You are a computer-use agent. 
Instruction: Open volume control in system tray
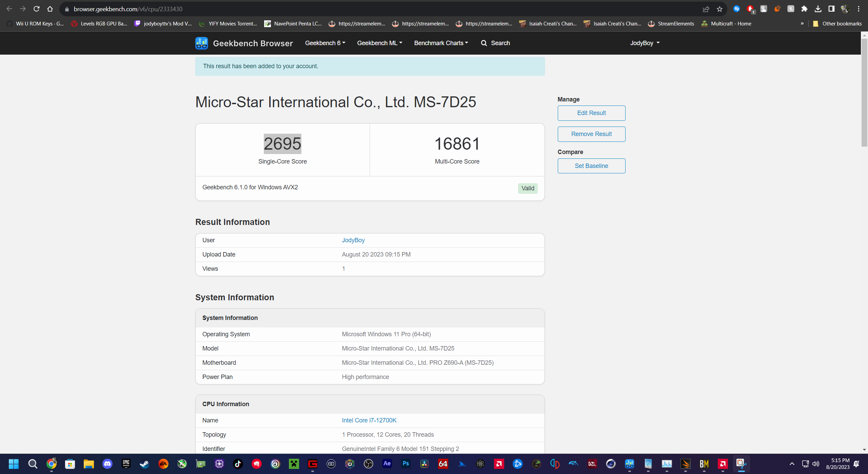(816, 463)
